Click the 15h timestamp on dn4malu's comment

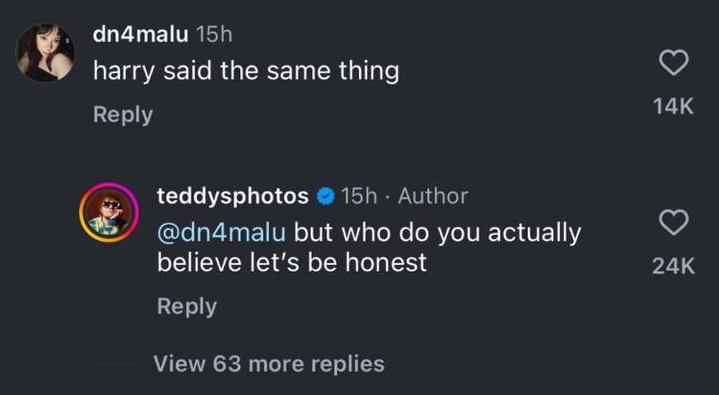(214, 34)
